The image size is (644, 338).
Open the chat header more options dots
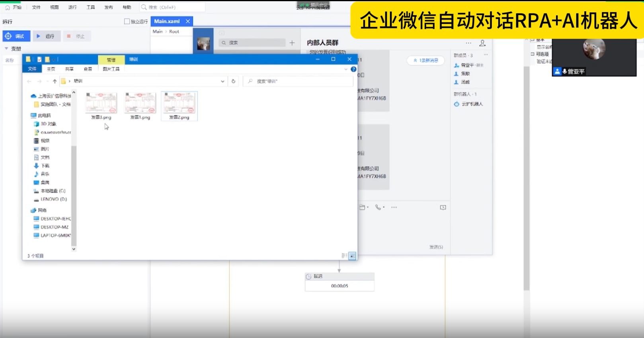pyautogui.click(x=468, y=43)
